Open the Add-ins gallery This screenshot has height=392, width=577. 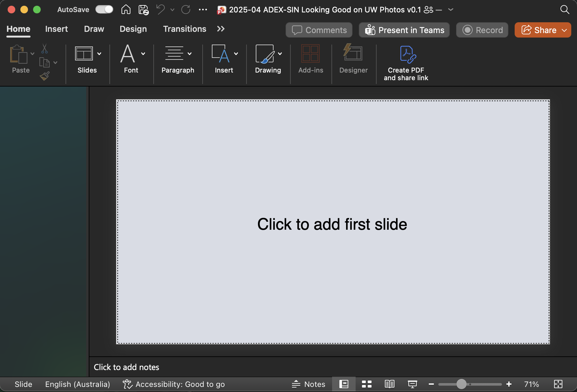(x=310, y=60)
